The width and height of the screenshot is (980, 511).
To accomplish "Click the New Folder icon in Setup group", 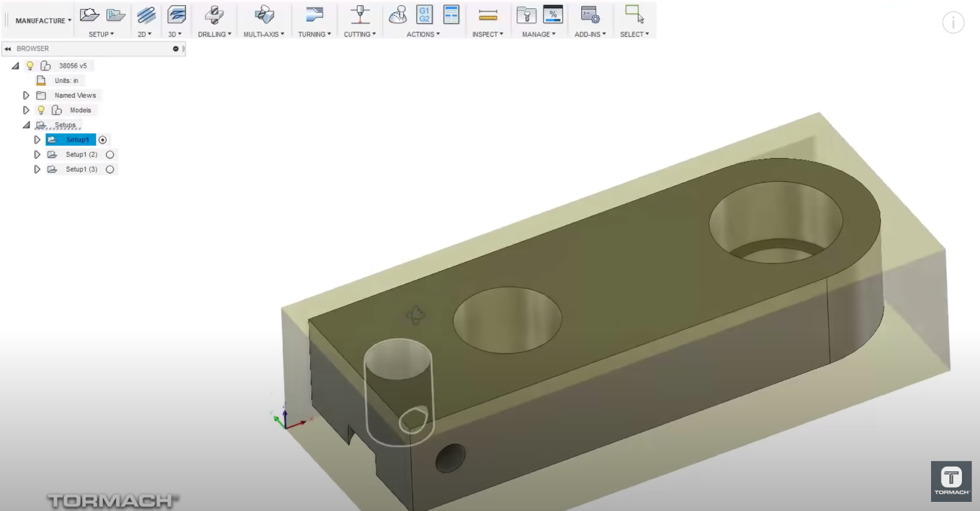I will 116,15.
